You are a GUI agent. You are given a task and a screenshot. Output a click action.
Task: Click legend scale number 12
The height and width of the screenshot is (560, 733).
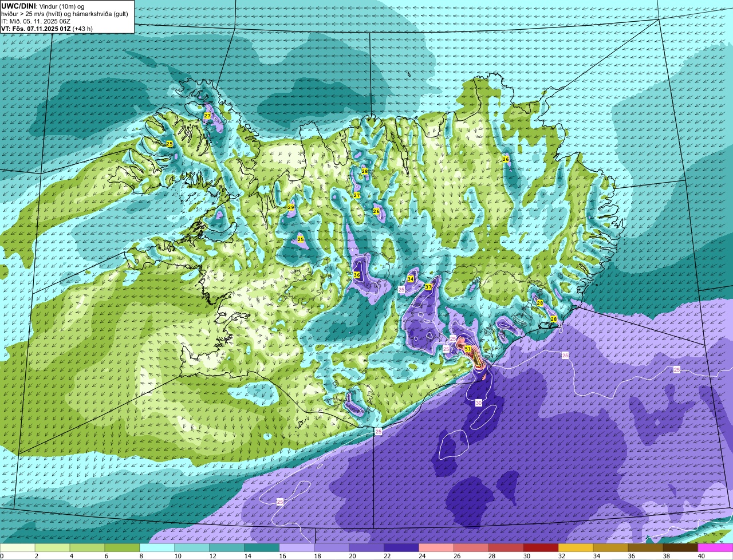[212, 556]
